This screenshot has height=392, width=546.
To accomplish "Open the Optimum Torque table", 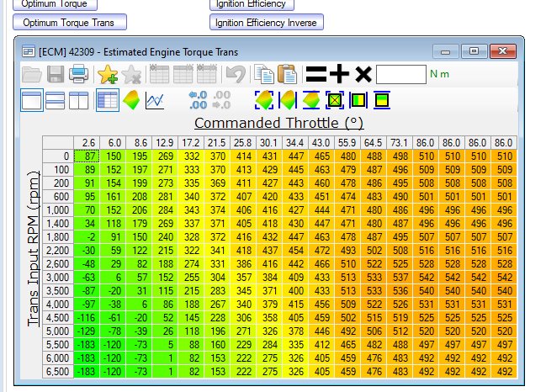I will pyautogui.click(x=55, y=4).
